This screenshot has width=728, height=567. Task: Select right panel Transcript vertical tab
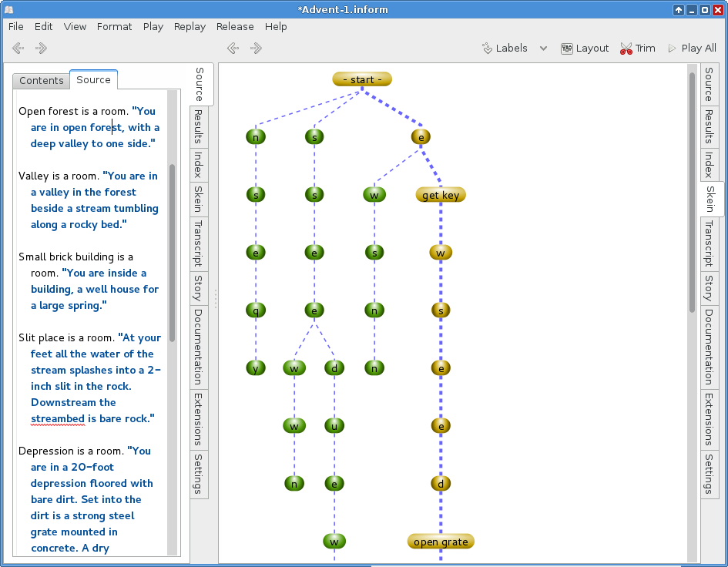pyautogui.click(x=709, y=243)
